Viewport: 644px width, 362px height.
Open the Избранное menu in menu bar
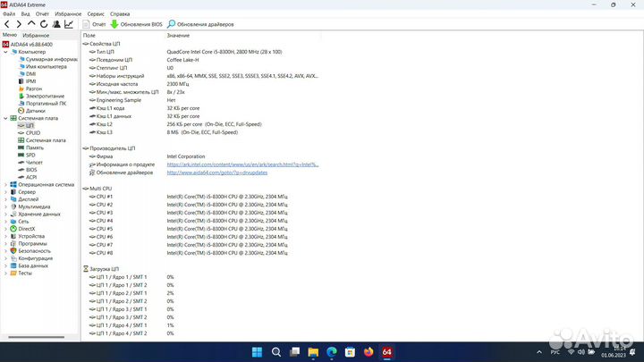point(68,14)
